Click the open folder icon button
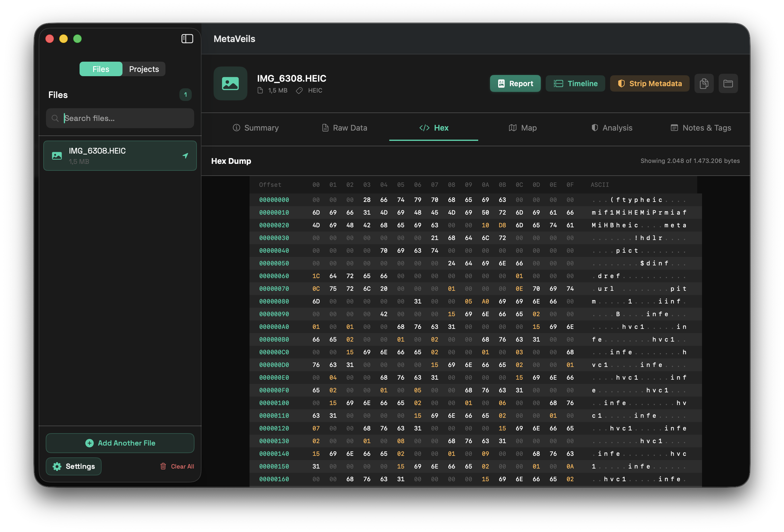Viewport: 784px width, 532px height. pyautogui.click(x=728, y=84)
